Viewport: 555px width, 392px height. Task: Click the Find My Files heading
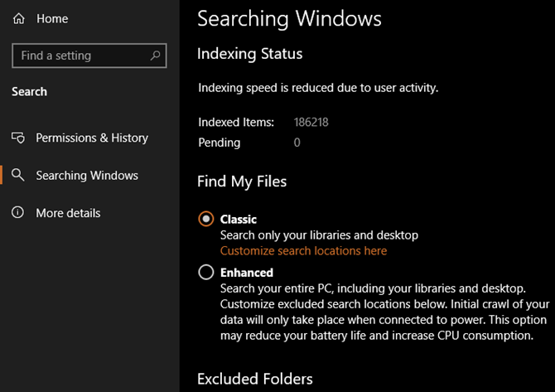pos(242,180)
